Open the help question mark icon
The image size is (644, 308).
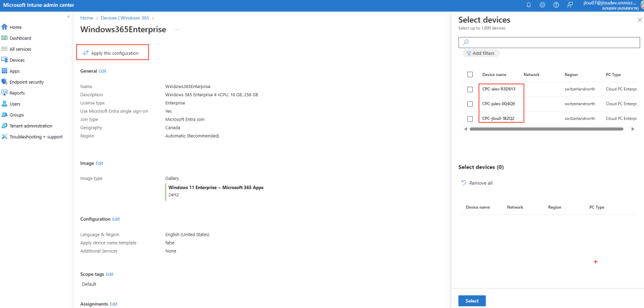(556, 5)
